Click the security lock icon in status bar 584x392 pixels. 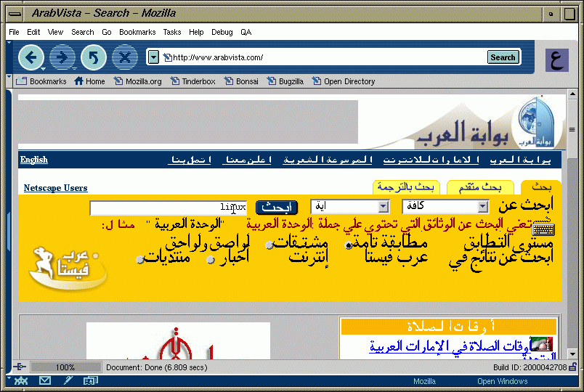tap(573, 367)
